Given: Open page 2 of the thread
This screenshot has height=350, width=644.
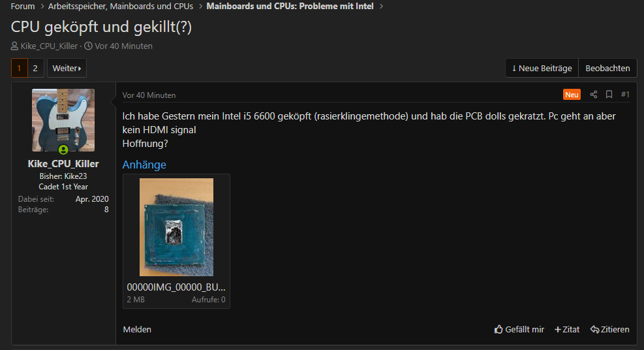Looking at the screenshot, I should (35, 68).
